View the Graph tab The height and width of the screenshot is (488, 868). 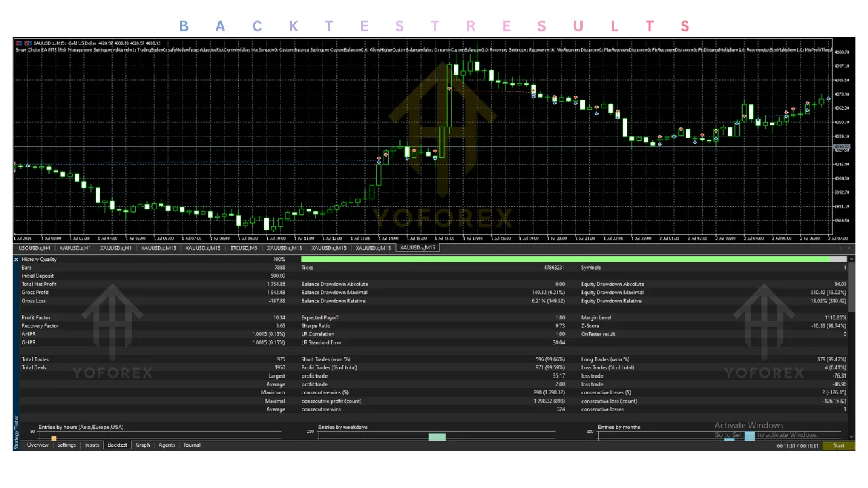pos(142,445)
